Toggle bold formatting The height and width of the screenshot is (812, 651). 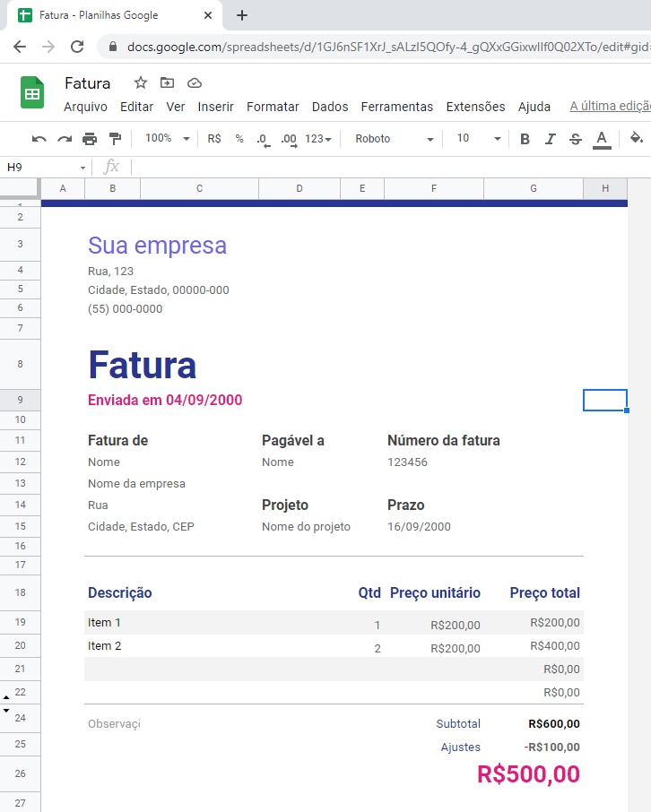tap(525, 139)
